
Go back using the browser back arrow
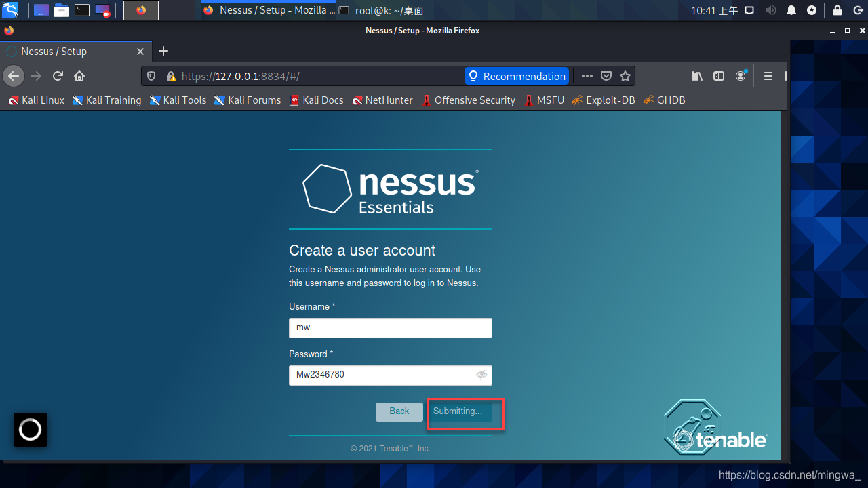coord(14,76)
